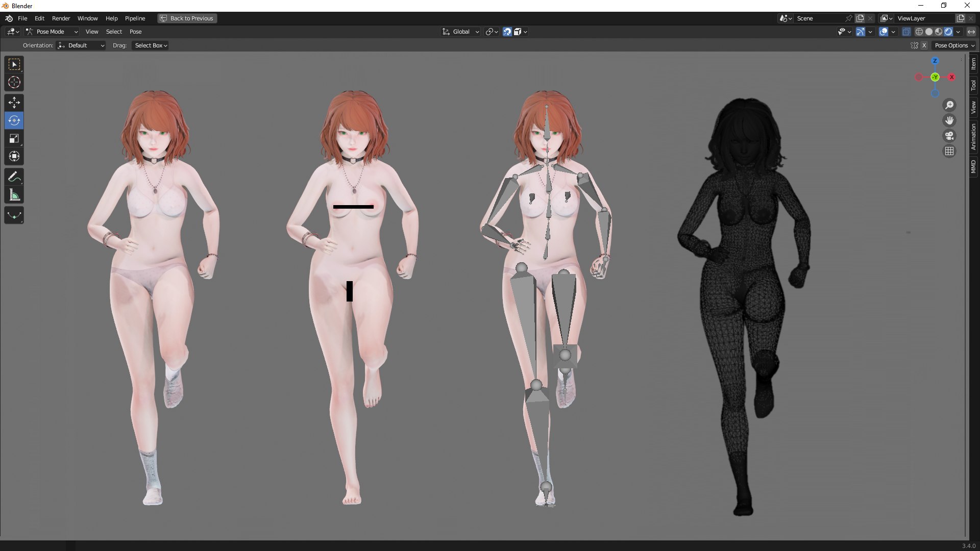
Task: Switch to the MMD sidebar tab
Action: 973,167
